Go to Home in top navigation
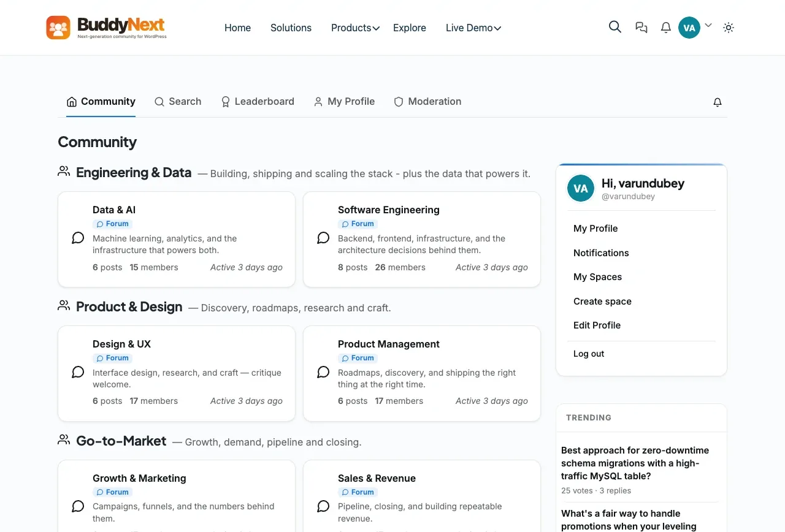785x532 pixels. click(x=237, y=28)
